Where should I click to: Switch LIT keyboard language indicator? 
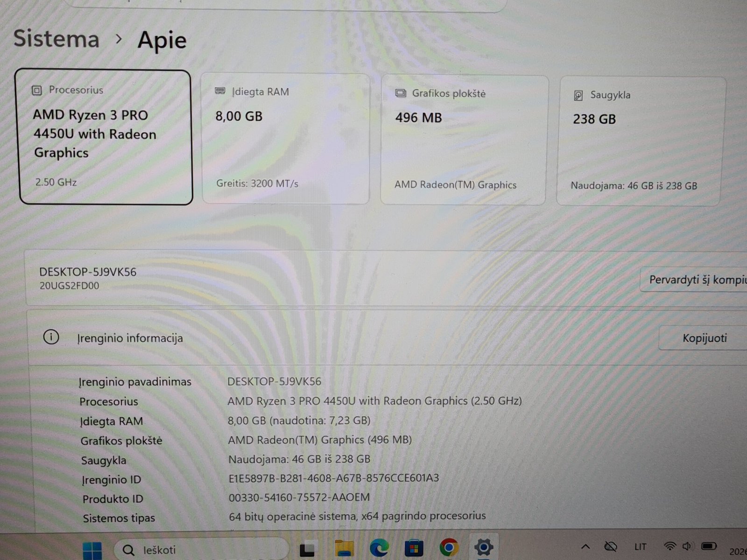[x=641, y=546]
